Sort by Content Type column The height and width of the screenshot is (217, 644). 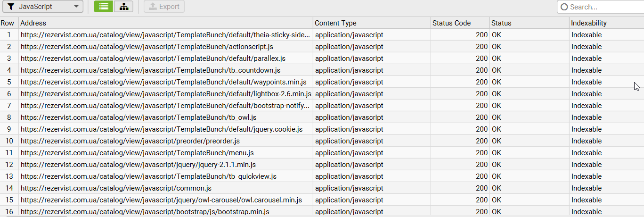tap(335, 23)
